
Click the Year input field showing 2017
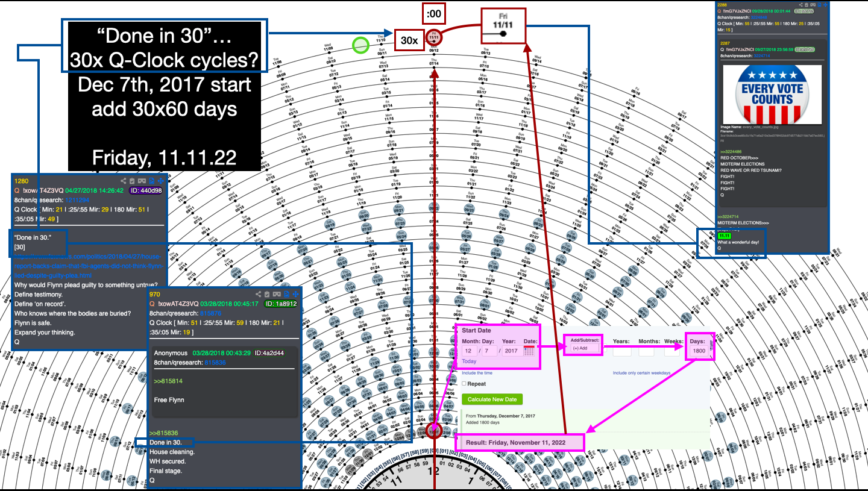point(512,350)
